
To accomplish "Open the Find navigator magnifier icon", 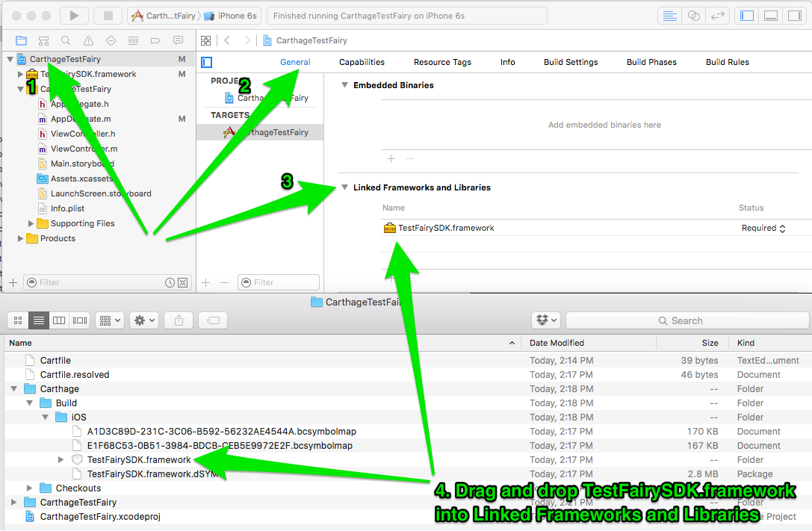I will tap(66, 40).
